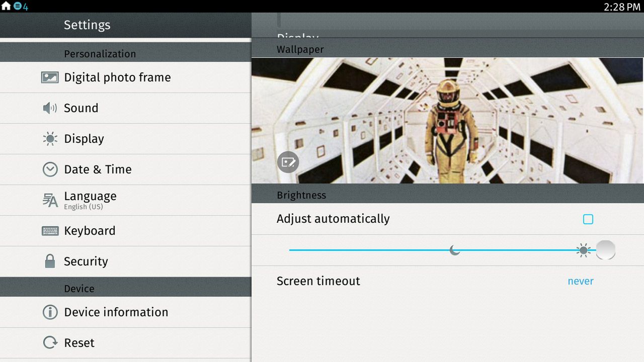Image resolution: width=644 pixels, height=362 pixels.
Task: Click the brightness slider round handle
Action: pyautogui.click(x=605, y=250)
